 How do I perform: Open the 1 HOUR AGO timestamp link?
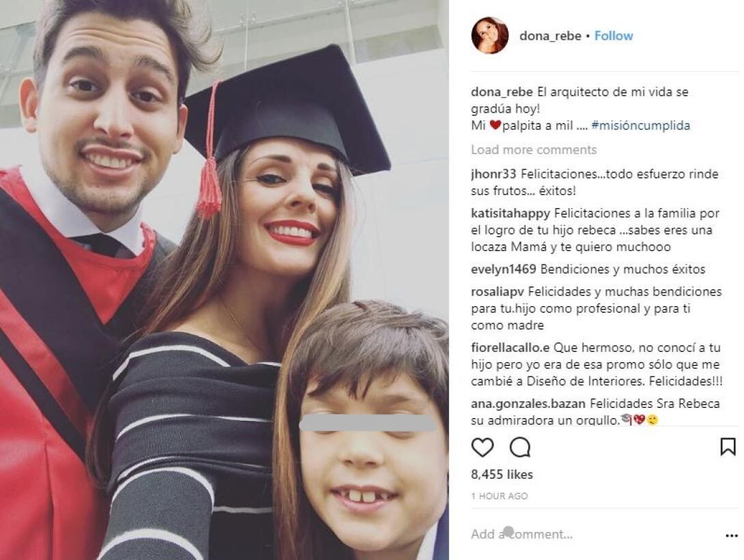[x=499, y=496]
